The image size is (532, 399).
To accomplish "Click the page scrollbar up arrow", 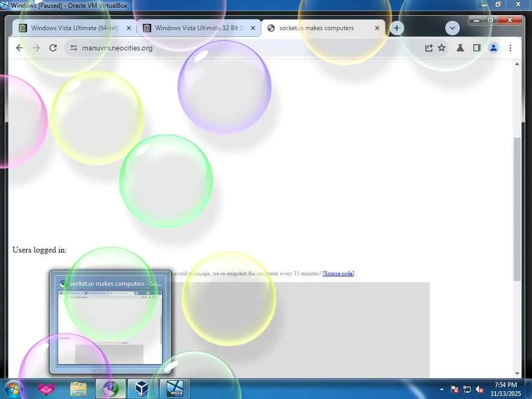I will click(517, 64).
